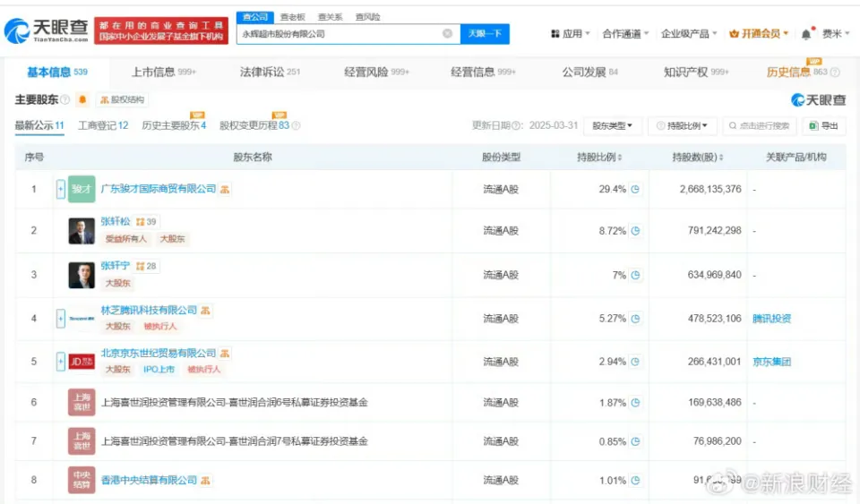Open equity structure icon beside 广东骏才国际商贸有限公司

[225, 190]
